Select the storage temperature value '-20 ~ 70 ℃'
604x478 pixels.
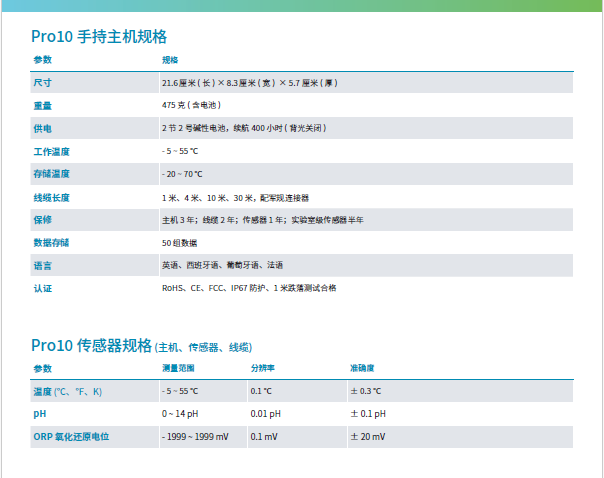(x=182, y=174)
